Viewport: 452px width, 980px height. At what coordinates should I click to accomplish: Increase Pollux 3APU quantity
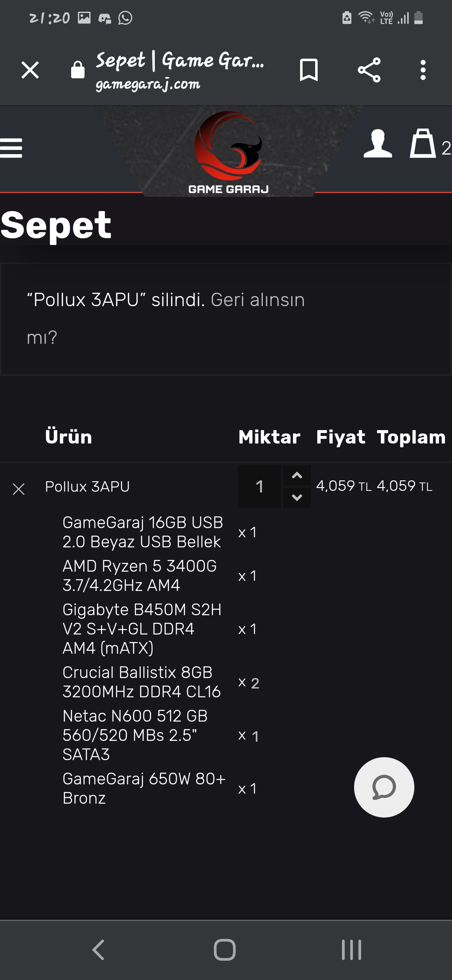coord(297,475)
